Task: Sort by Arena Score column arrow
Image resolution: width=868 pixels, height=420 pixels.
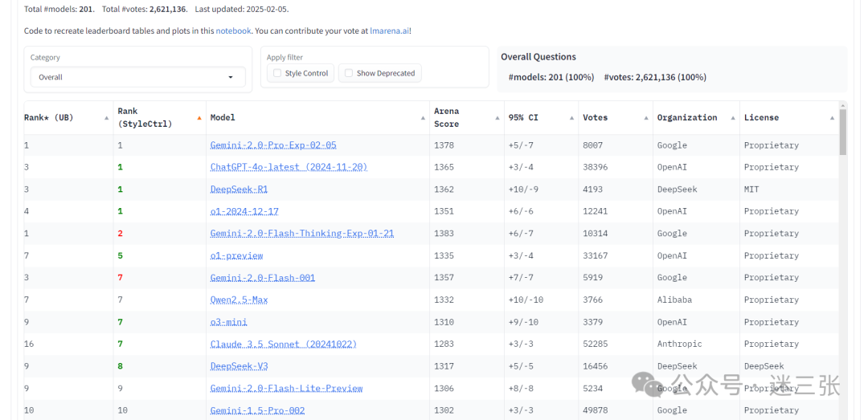Action: pyautogui.click(x=497, y=118)
